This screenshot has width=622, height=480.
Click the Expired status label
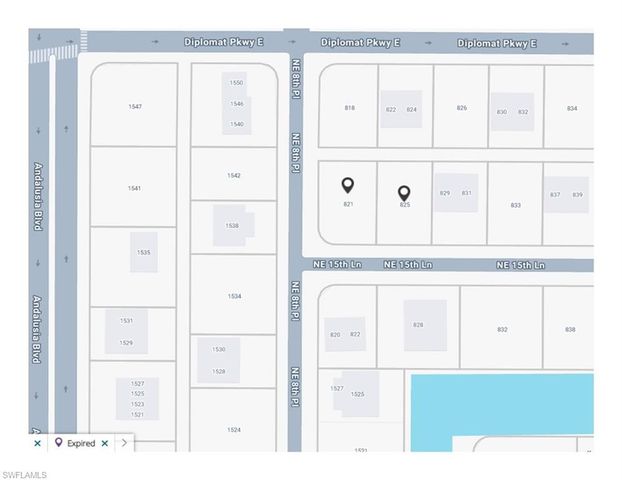pyautogui.click(x=81, y=443)
